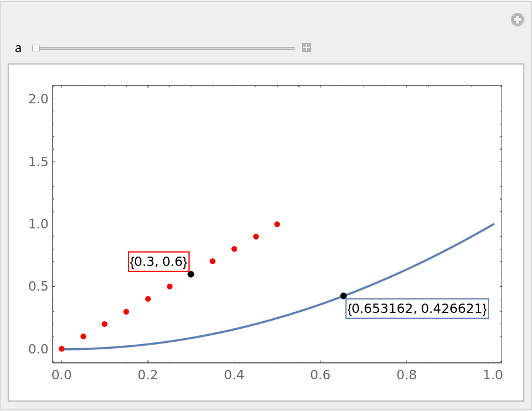Click the blue-bordered {0.653162, 0.426621} label
This screenshot has width=532, height=411.
pyautogui.click(x=417, y=308)
